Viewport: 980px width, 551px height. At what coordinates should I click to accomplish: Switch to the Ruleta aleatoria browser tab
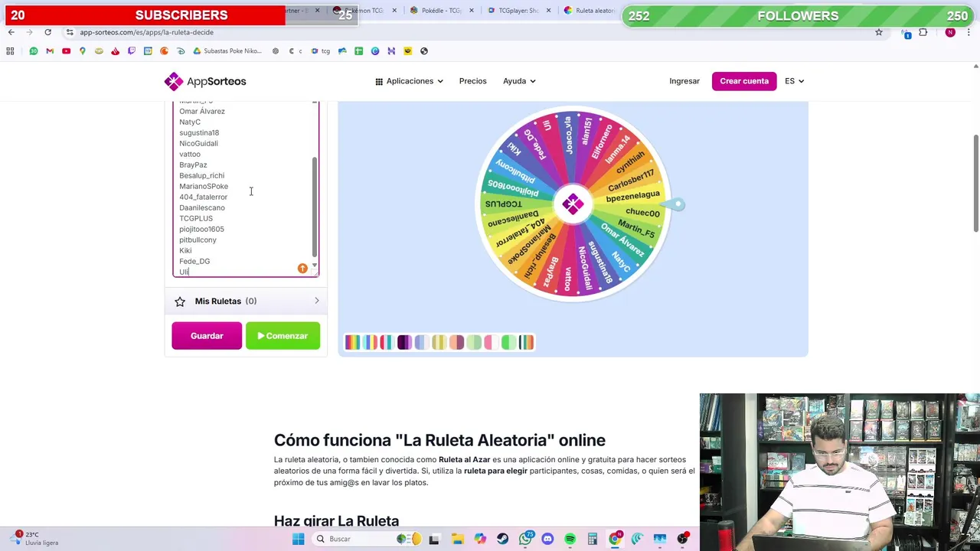pyautogui.click(x=590, y=11)
